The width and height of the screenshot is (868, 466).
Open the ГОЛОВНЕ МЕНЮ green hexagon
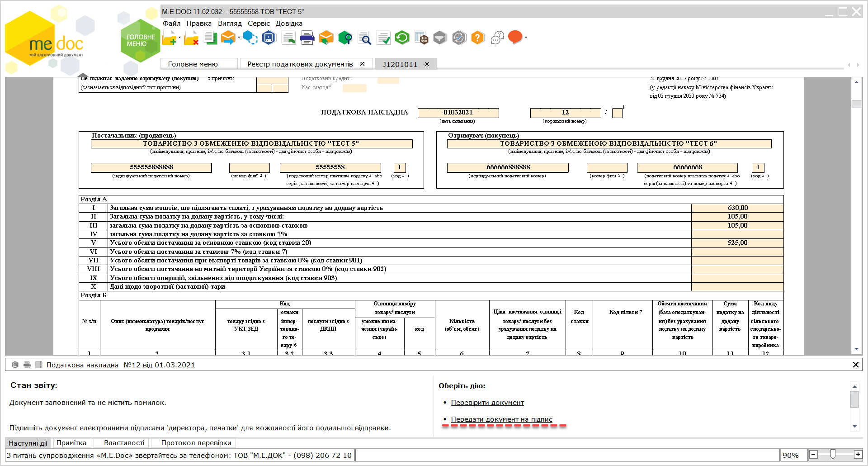point(141,41)
